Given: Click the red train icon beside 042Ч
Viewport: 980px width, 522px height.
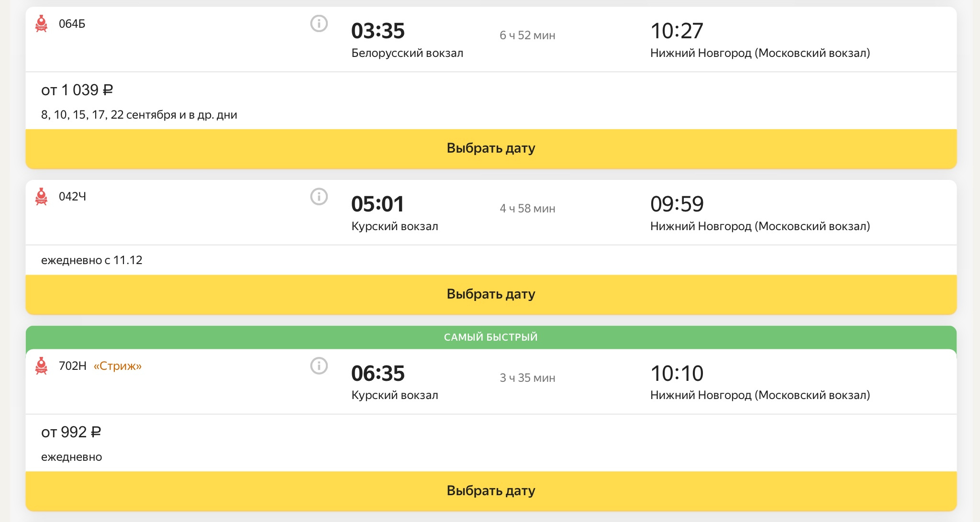Looking at the screenshot, I should [42, 197].
